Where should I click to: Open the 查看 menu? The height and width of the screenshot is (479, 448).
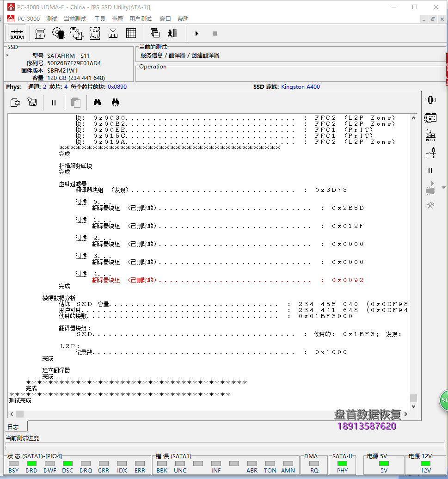coord(117,19)
